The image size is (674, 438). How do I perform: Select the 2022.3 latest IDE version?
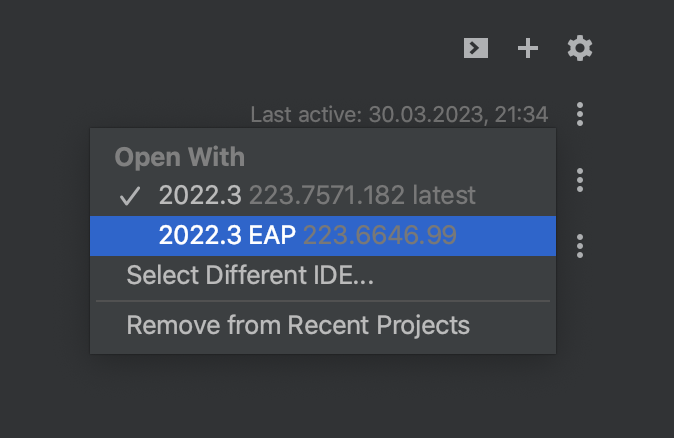click(x=201, y=194)
